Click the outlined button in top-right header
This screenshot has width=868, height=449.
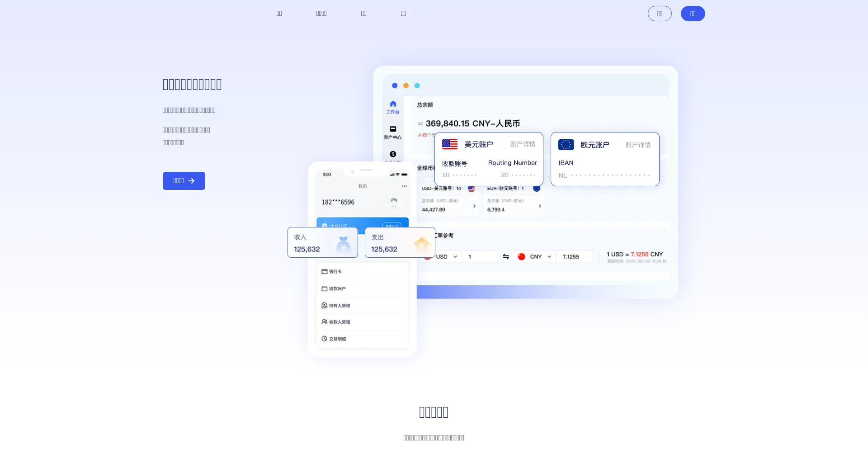[659, 14]
